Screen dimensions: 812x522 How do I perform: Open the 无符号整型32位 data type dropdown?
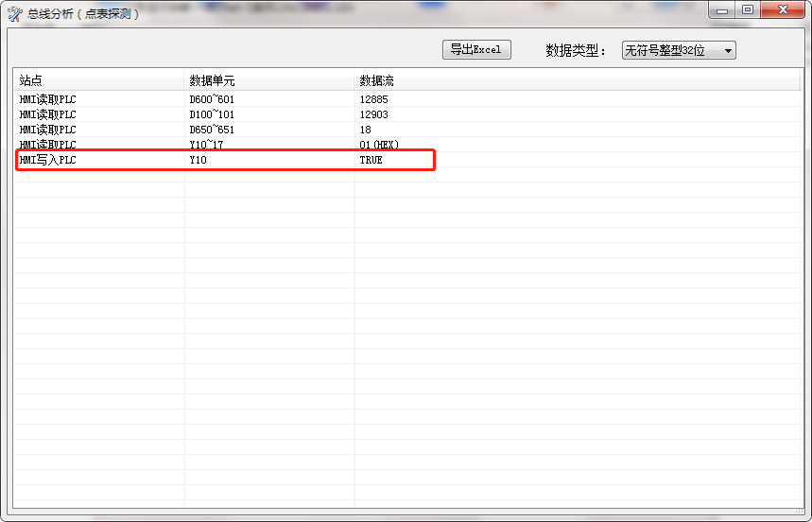[678, 50]
